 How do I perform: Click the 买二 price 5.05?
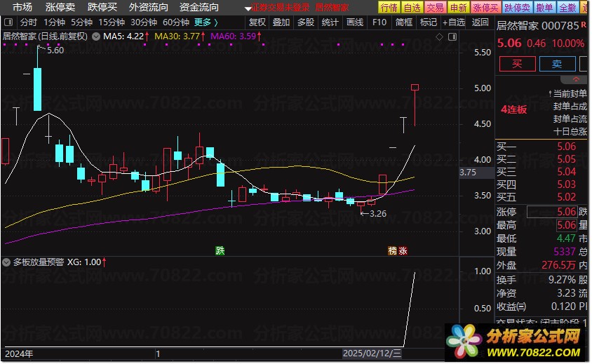click(x=566, y=159)
